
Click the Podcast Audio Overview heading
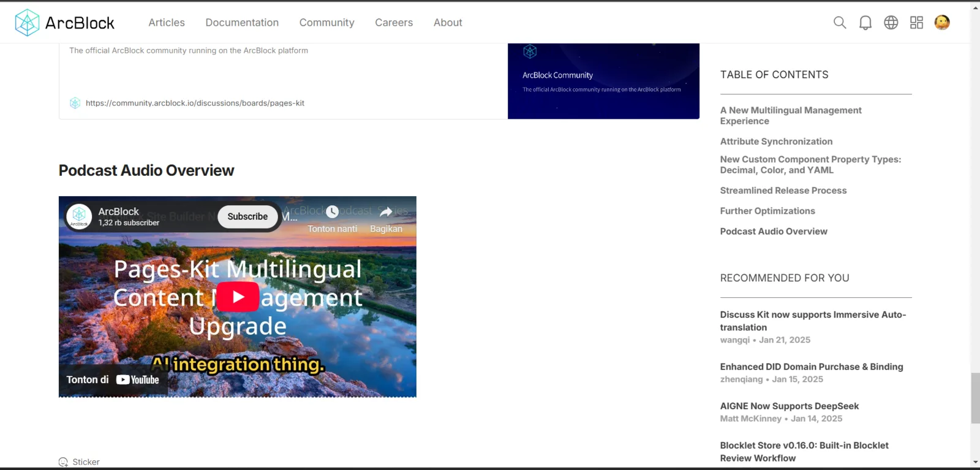146,170
